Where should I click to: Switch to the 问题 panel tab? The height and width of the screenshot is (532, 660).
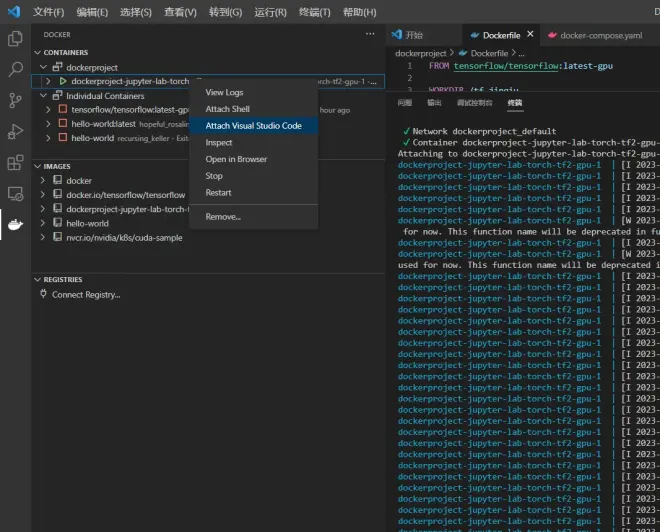pyautogui.click(x=405, y=102)
